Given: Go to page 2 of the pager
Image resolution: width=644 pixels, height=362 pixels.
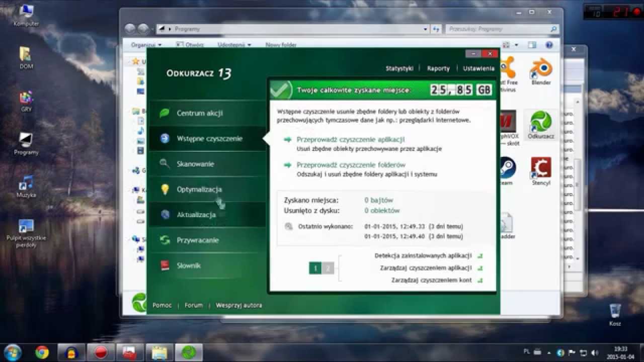Looking at the screenshot, I should tap(328, 268).
